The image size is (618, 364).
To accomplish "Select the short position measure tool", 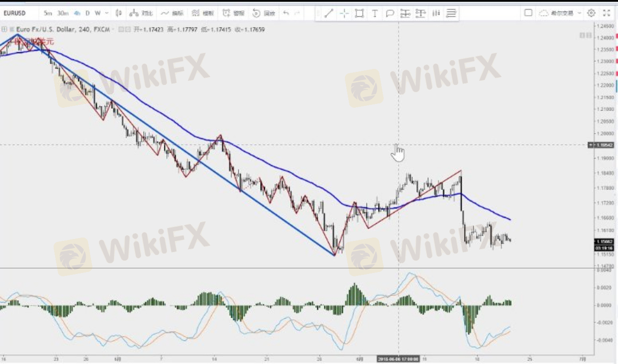I will 421,13.
